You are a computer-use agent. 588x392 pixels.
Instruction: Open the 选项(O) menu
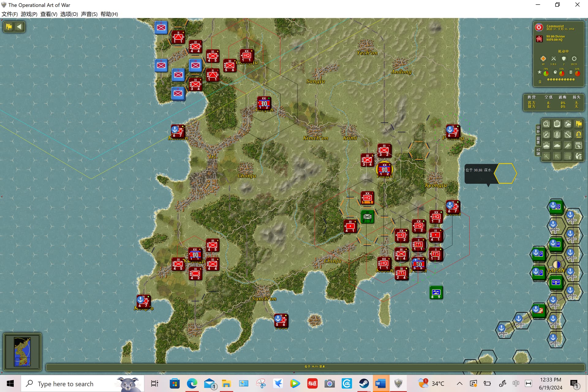pos(69,14)
